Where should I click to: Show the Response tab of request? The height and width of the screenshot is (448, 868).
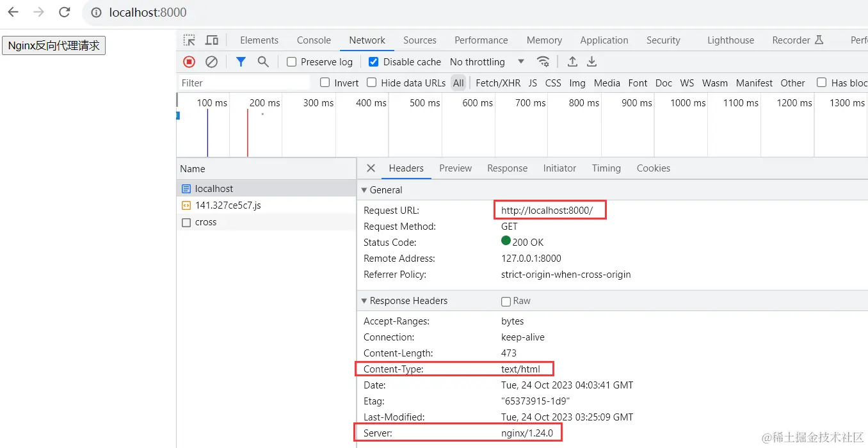tap(508, 168)
